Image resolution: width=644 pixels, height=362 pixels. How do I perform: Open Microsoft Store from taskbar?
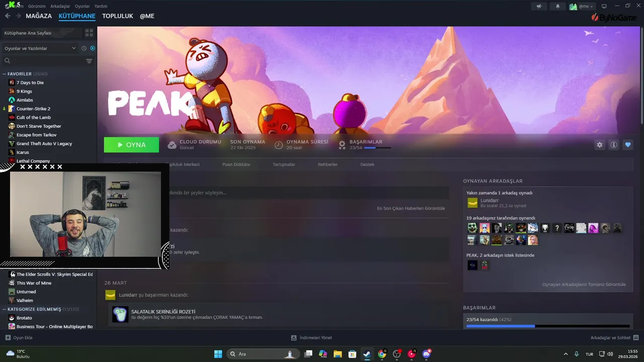tap(352, 354)
